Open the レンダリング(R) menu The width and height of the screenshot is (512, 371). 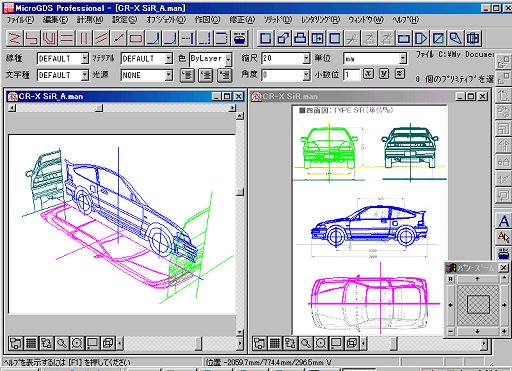click(x=320, y=20)
